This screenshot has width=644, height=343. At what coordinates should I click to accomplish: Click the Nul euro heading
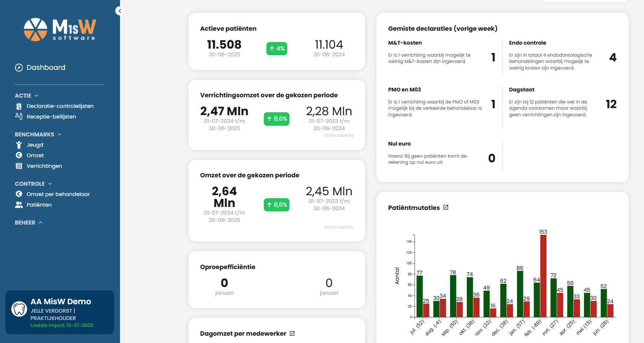399,144
